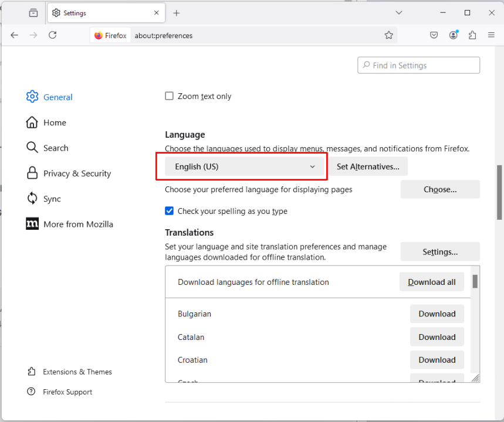Image resolution: width=504 pixels, height=422 pixels.
Task: Download all offline translation languages
Action: [x=431, y=282]
